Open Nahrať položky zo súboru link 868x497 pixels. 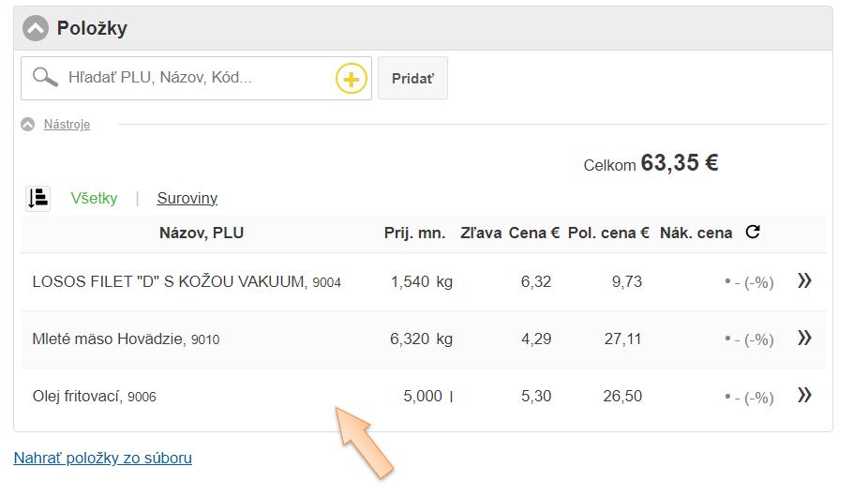coord(102,459)
